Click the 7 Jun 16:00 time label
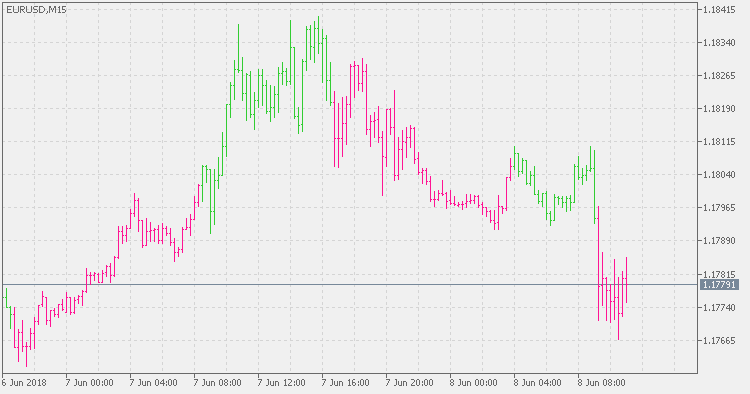The width and height of the screenshot is (750, 394). [x=346, y=383]
